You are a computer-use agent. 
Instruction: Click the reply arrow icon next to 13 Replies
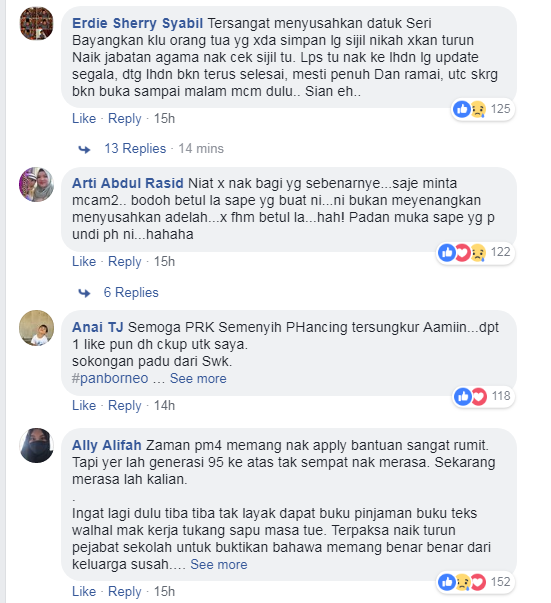click(x=84, y=149)
